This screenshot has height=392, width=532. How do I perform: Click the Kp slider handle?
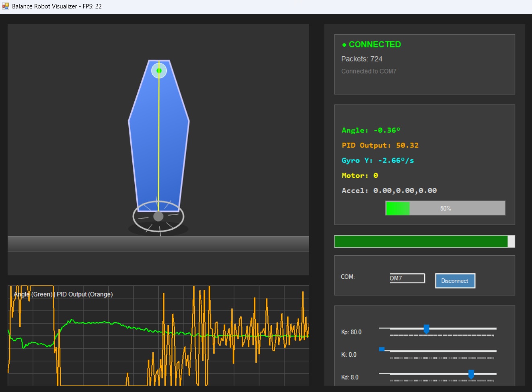pyautogui.click(x=426, y=329)
